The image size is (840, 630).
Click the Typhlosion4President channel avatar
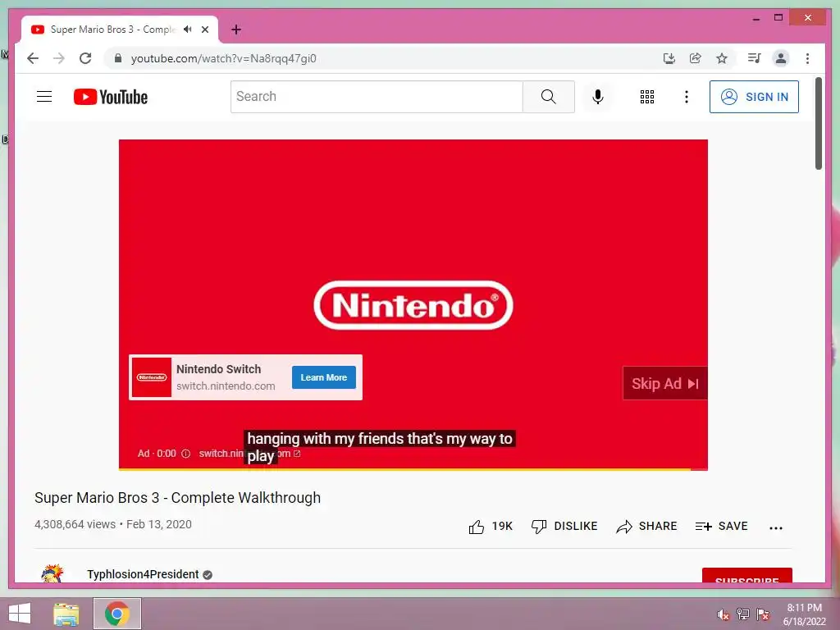[52, 573]
